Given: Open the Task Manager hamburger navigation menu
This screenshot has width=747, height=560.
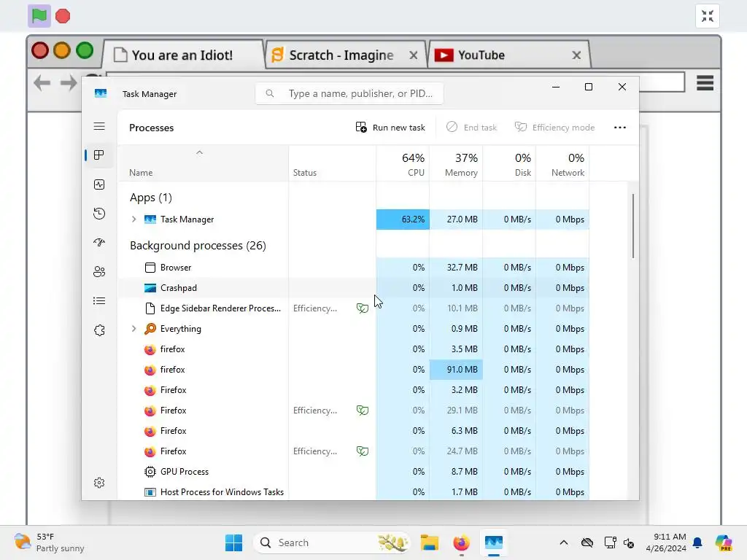Looking at the screenshot, I should point(99,126).
